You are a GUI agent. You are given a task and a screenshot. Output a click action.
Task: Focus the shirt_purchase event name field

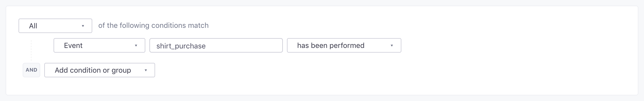tap(216, 45)
